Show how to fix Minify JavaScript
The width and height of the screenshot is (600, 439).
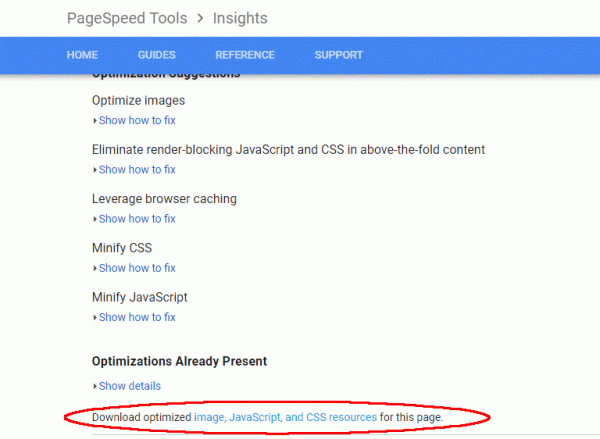tap(136, 316)
